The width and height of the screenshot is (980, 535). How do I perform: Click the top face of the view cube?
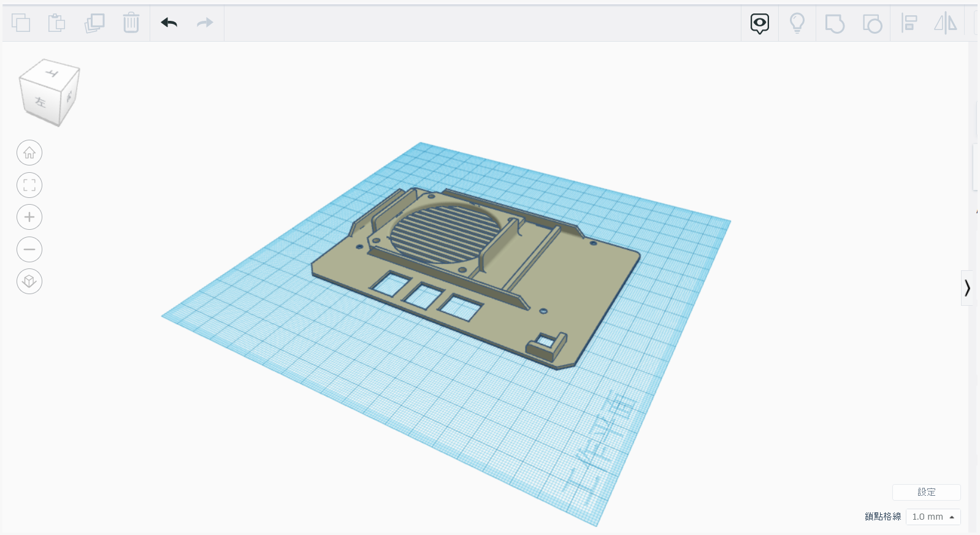52,74
